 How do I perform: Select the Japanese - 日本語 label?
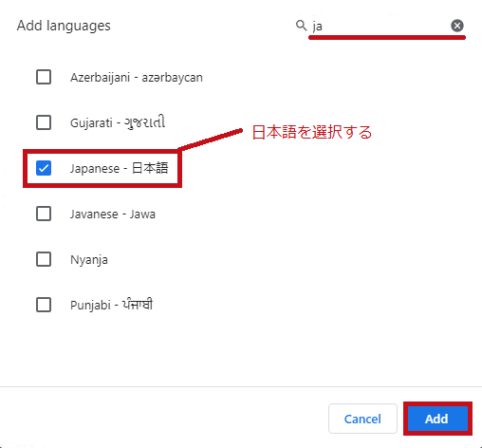pyautogui.click(x=120, y=168)
